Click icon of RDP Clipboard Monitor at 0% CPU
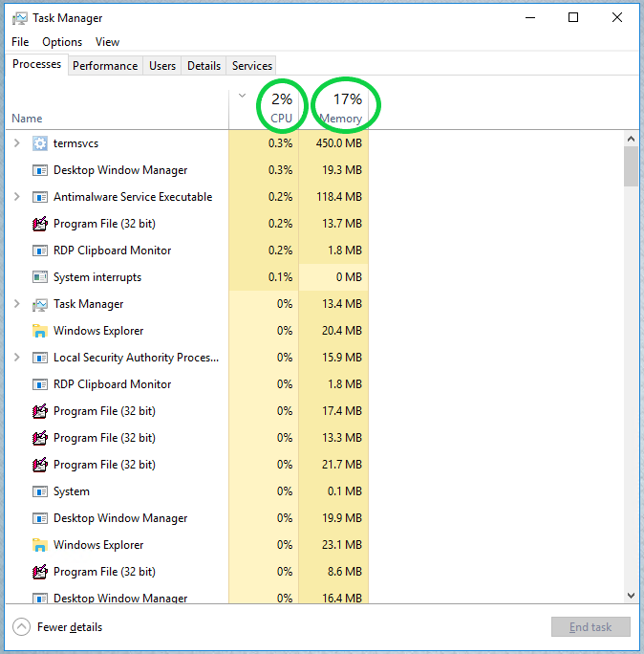The height and width of the screenshot is (654, 644). (x=40, y=384)
